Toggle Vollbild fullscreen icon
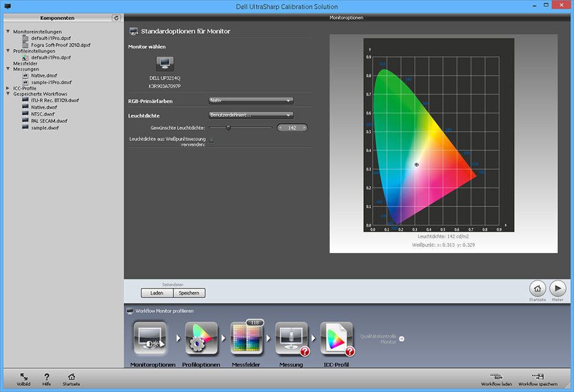This screenshot has height=392, width=574. click(23, 377)
